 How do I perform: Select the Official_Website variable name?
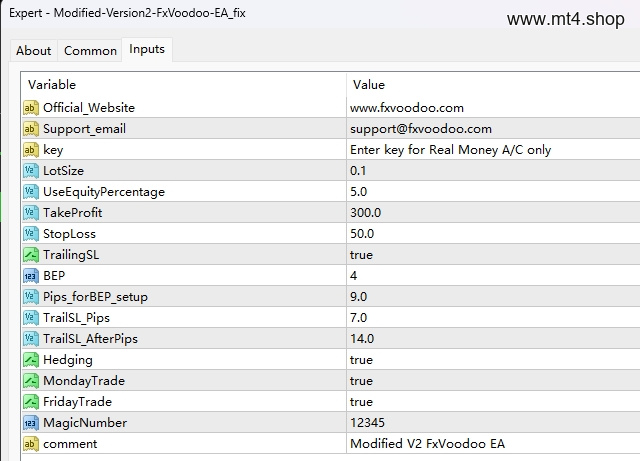[x=89, y=108]
